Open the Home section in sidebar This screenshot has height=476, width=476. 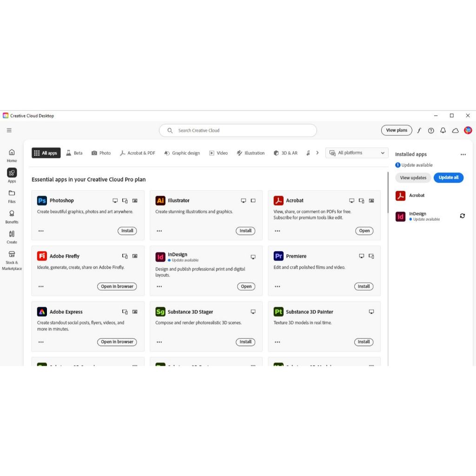[12, 155]
